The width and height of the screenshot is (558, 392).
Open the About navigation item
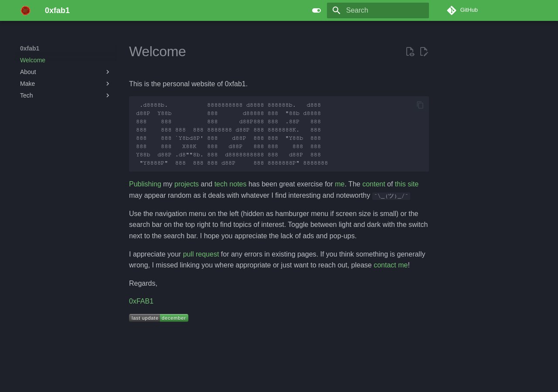[x=28, y=72]
